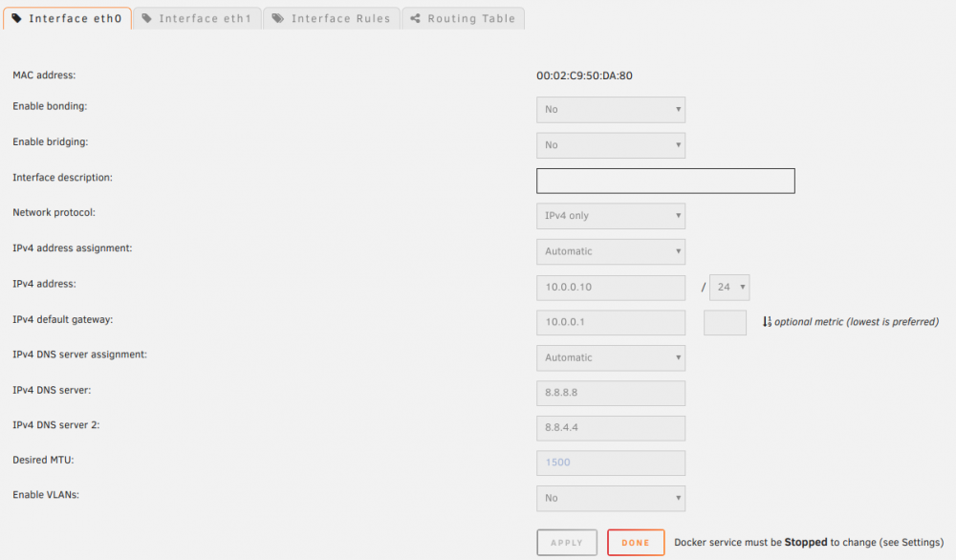Image resolution: width=956 pixels, height=560 pixels.
Task: Click the optional gateway metric field
Action: pyautogui.click(x=725, y=322)
